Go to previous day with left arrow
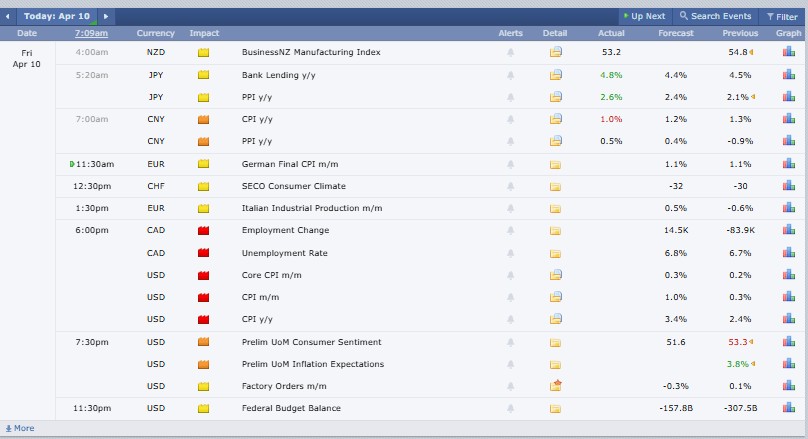Viewport: 808px width, 439px height. tap(8, 16)
